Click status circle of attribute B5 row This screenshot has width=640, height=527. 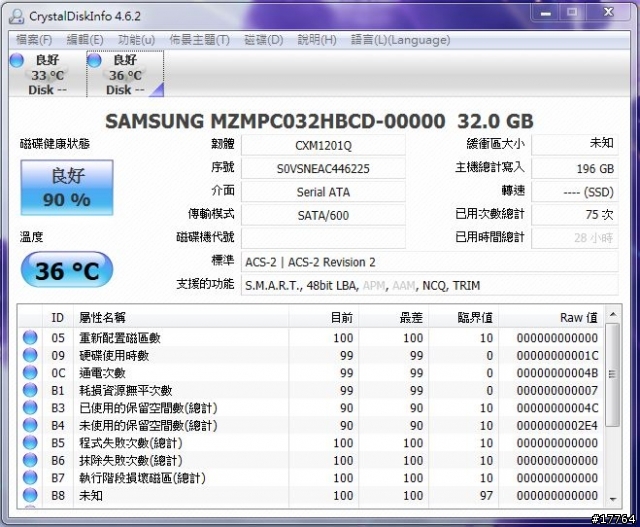click(30, 443)
